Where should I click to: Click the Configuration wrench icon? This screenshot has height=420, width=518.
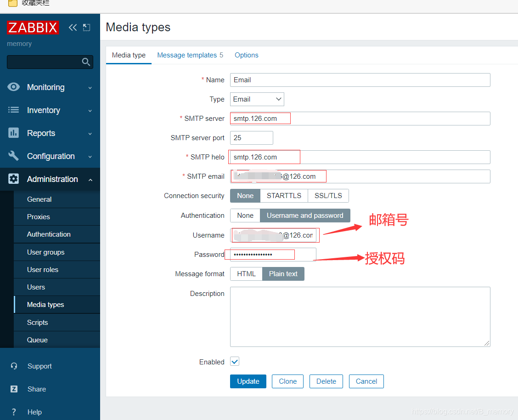tap(13, 156)
